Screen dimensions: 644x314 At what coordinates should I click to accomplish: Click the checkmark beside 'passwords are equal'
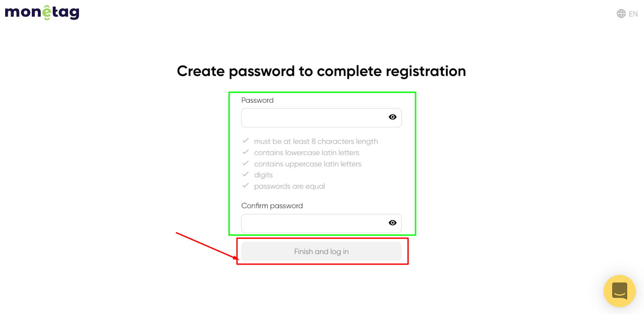click(x=246, y=185)
